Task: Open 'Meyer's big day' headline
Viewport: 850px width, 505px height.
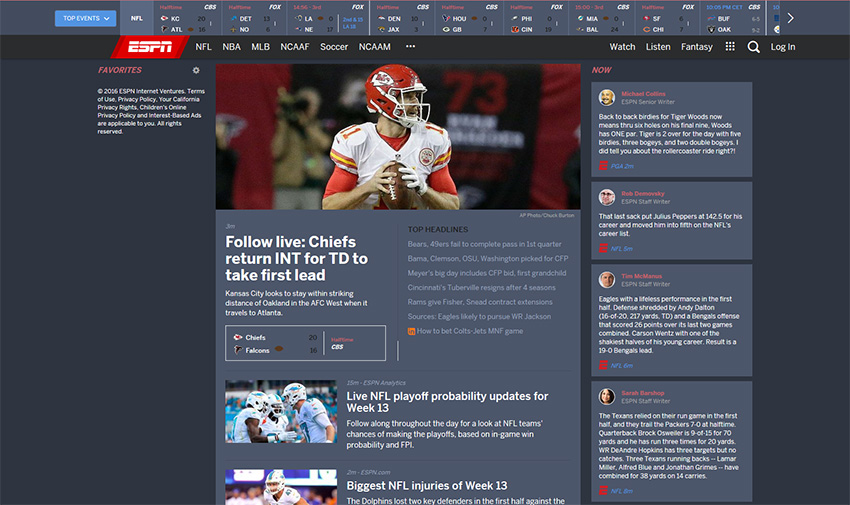Action: point(487,273)
